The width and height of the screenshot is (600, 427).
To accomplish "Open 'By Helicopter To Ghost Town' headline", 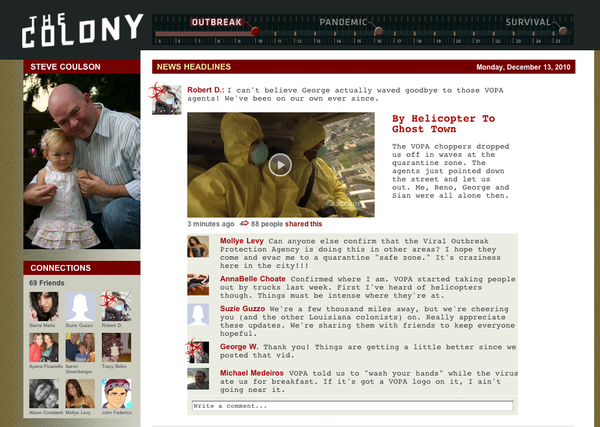I will [443, 124].
